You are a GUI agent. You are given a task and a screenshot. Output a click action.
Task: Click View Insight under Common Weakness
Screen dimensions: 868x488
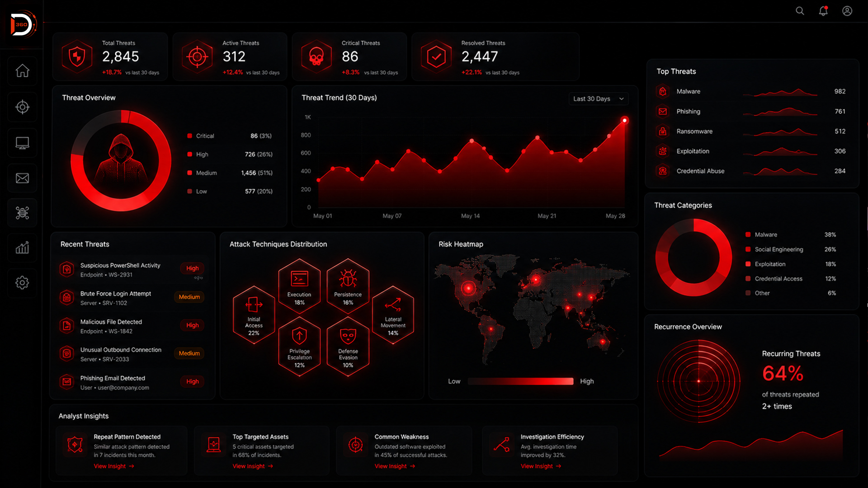395,466
